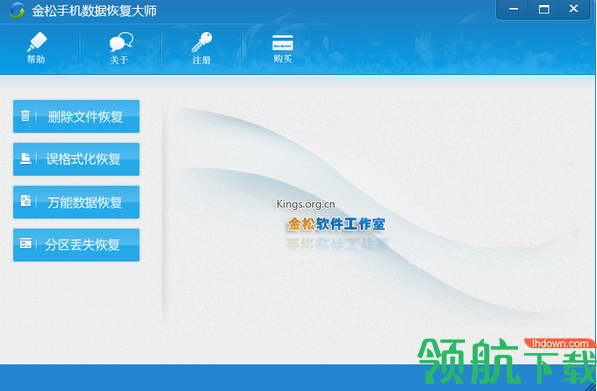Click the 注册 register key icon

click(201, 48)
